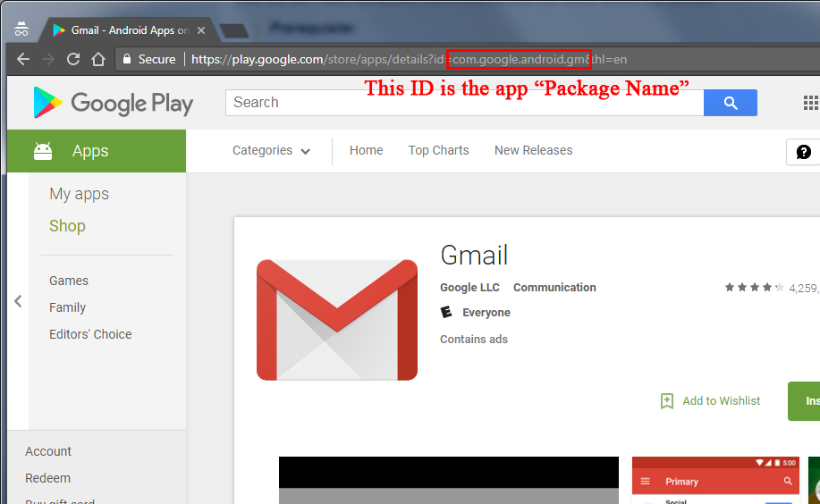Click the Add to Wishlist label
Image resolution: width=820 pixels, height=504 pixels.
721,401
